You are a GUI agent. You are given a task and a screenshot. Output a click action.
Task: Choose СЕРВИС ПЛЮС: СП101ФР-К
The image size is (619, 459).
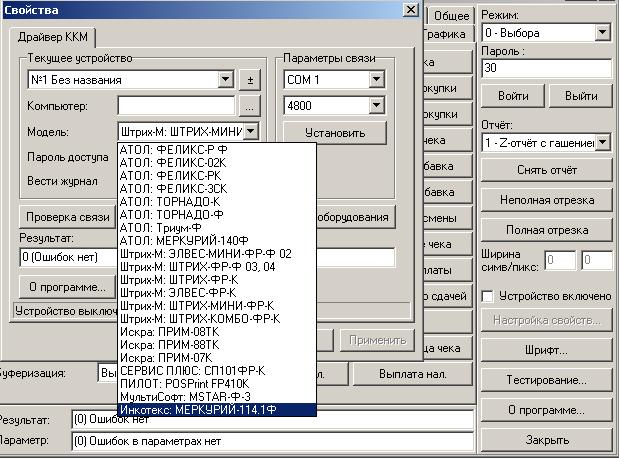click(x=217, y=371)
